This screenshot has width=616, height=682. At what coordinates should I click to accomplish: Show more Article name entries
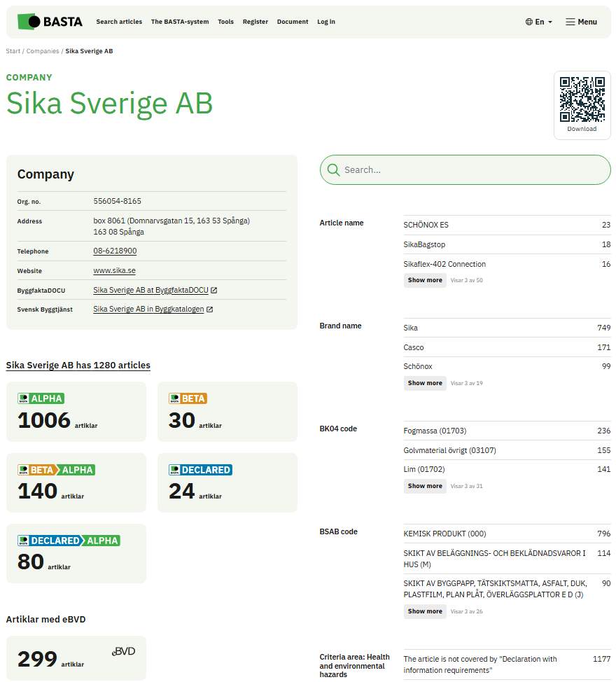tap(425, 280)
